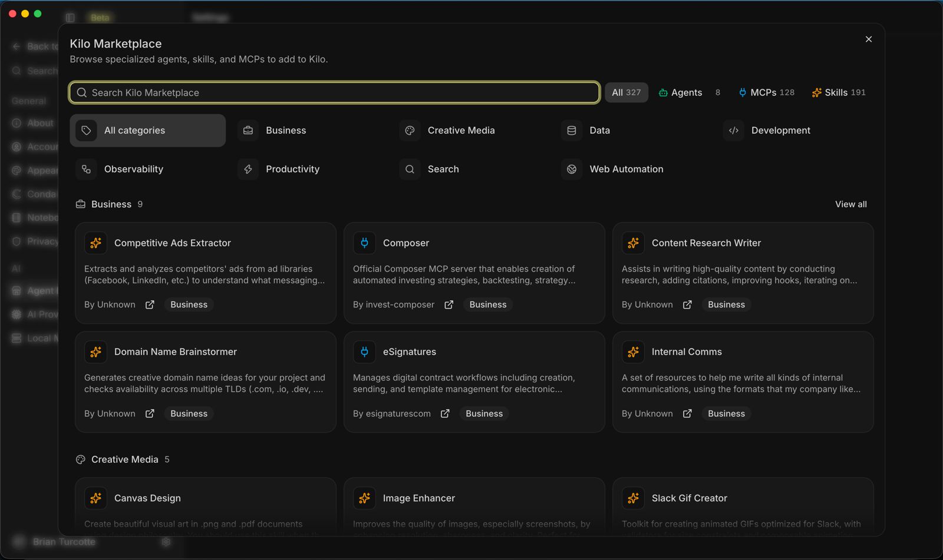Click By invest-composer author text
This screenshot has height=560, width=943.
coord(394,304)
